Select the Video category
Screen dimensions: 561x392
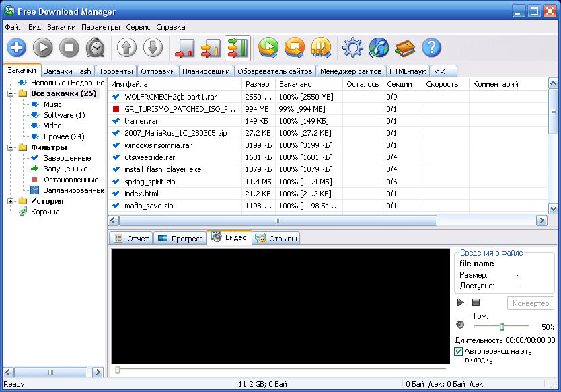coord(52,126)
